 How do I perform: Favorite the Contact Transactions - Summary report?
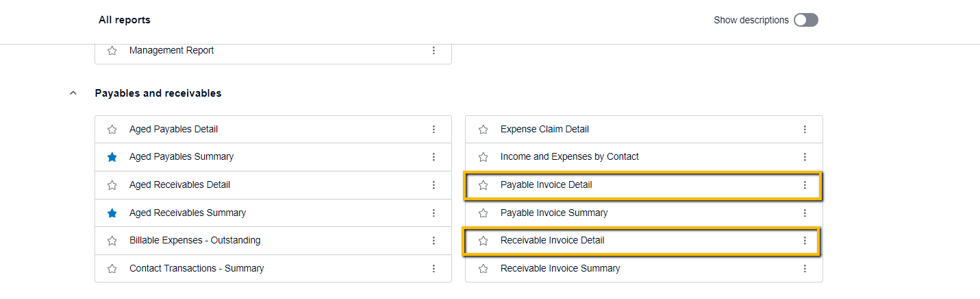112,269
